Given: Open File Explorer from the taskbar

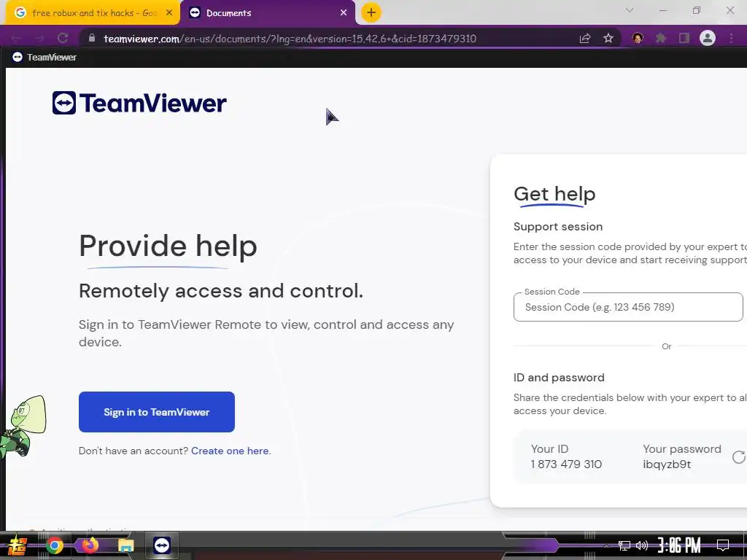Looking at the screenshot, I should pos(125,545).
